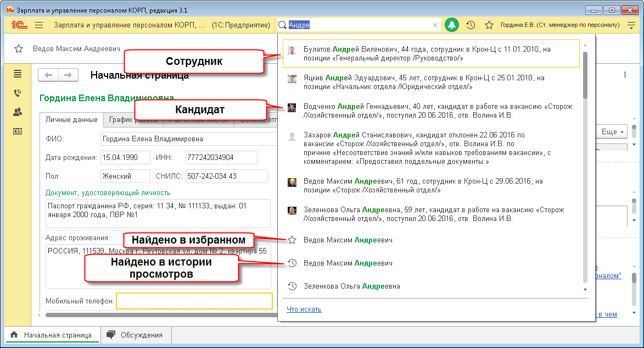Click the Пол field
This screenshot has width=644, height=348.
tap(125, 176)
